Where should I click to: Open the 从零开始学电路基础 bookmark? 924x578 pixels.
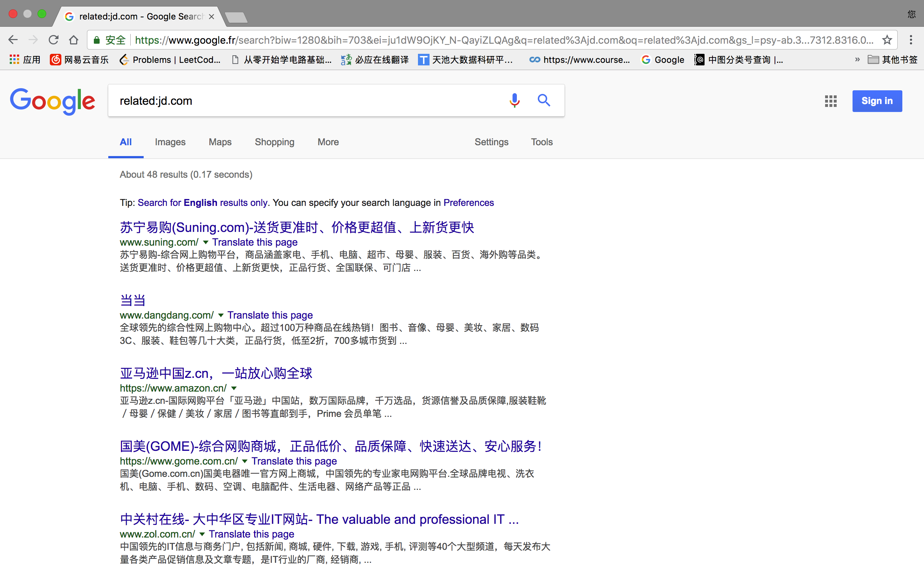(x=282, y=60)
